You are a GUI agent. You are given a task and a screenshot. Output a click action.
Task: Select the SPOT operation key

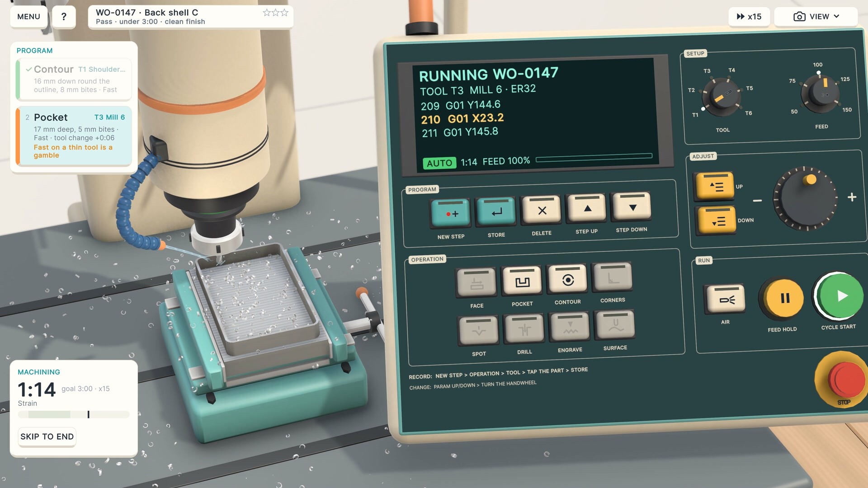pos(479,330)
